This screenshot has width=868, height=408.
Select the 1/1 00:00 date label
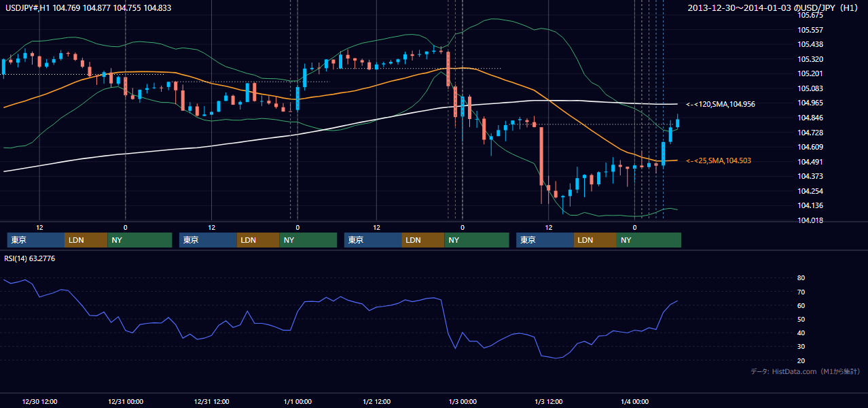pos(297,401)
